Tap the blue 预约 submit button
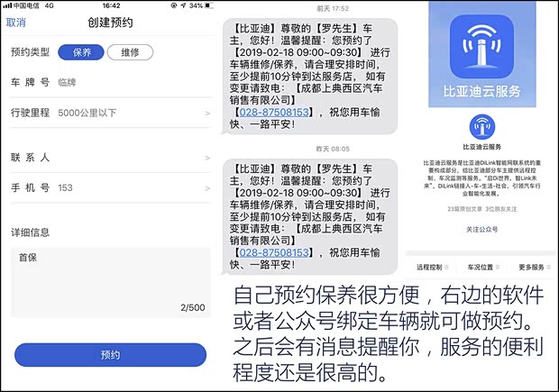Image resolution: width=559 pixels, height=392 pixels. 111,355
